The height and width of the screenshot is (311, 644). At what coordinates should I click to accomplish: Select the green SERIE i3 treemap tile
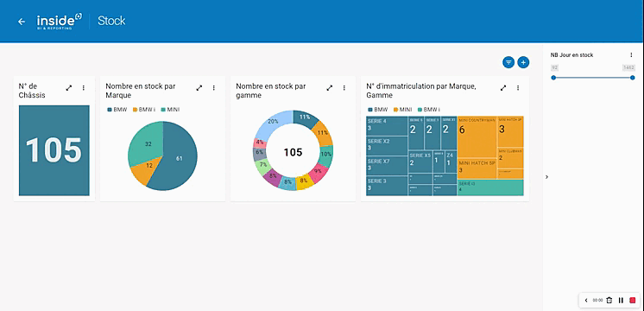point(490,187)
